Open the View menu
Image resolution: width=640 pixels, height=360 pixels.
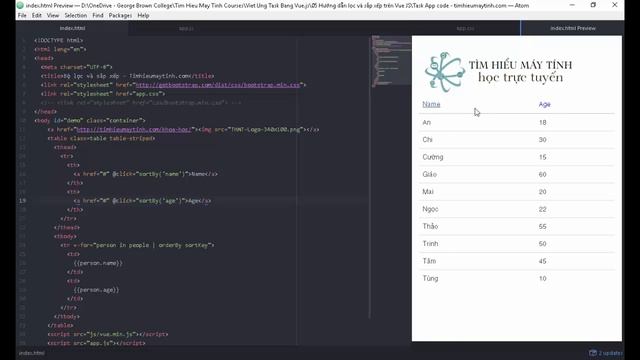pyautogui.click(x=53, y=16)
